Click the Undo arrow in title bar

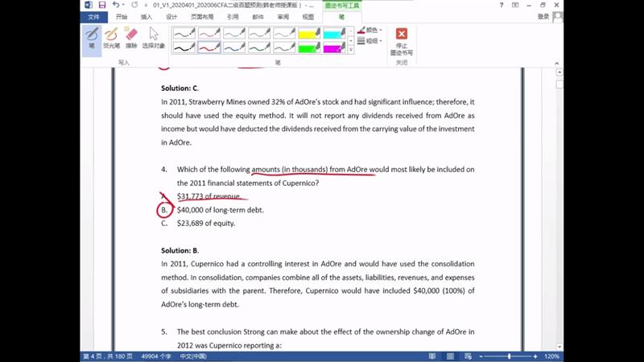tap(115, 5)
